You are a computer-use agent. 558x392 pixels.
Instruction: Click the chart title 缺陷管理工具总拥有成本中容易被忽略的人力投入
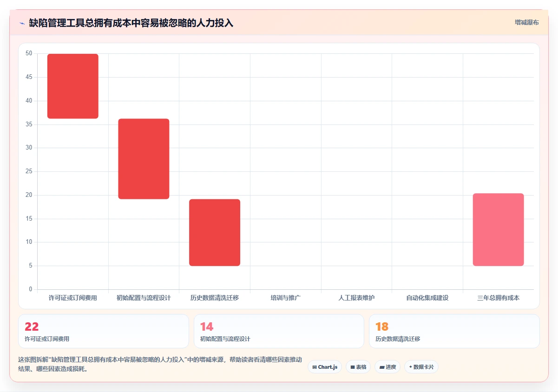[x=131, y=23]
